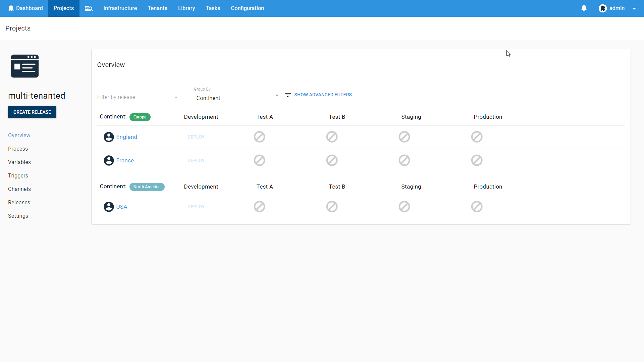Click the multi-tenanted project logo
The image size is (644, 362).
coord(24,66)
